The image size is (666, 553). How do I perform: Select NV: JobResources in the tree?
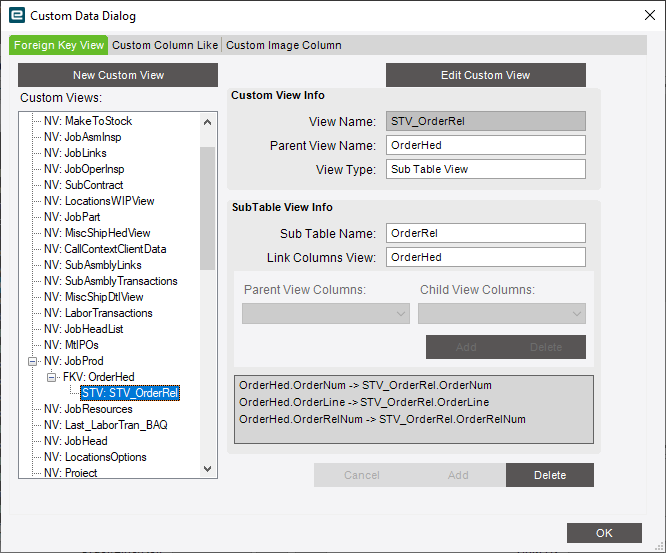click(88, 409)
